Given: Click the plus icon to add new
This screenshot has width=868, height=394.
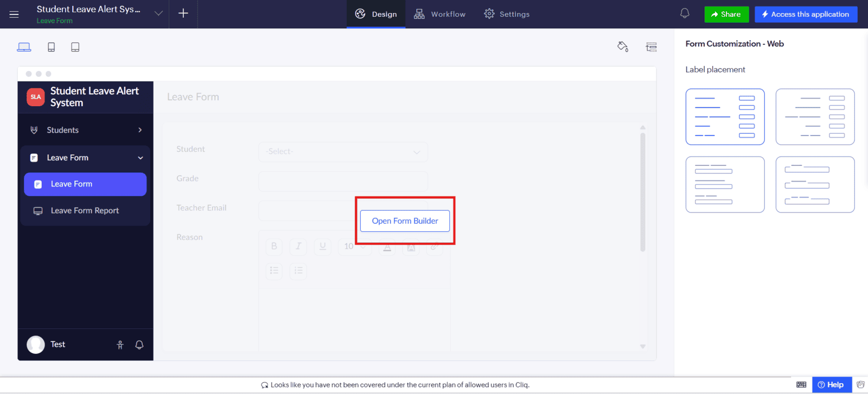Looking at the screenshot, I should pos(183,14).
